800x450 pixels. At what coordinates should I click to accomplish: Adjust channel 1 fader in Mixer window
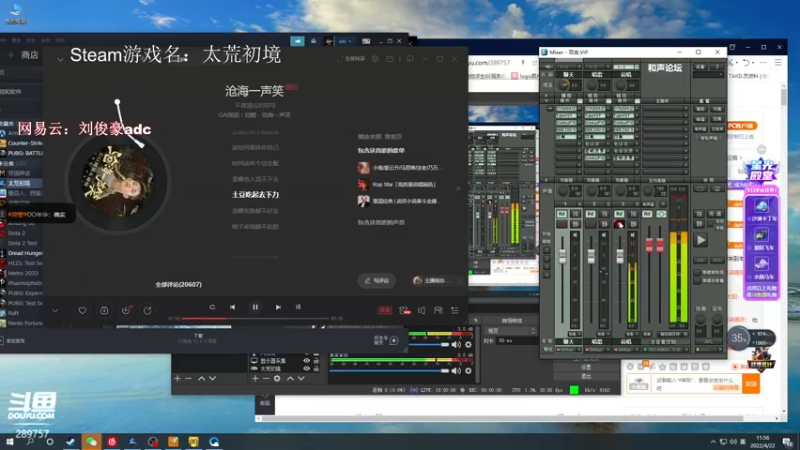click(x=562, y=256)
